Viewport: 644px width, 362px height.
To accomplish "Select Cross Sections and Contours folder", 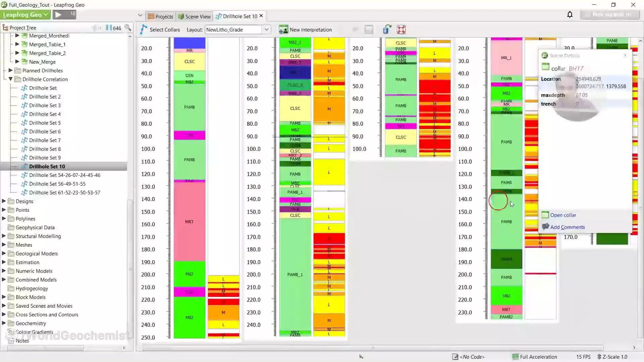I will [47, 314].
